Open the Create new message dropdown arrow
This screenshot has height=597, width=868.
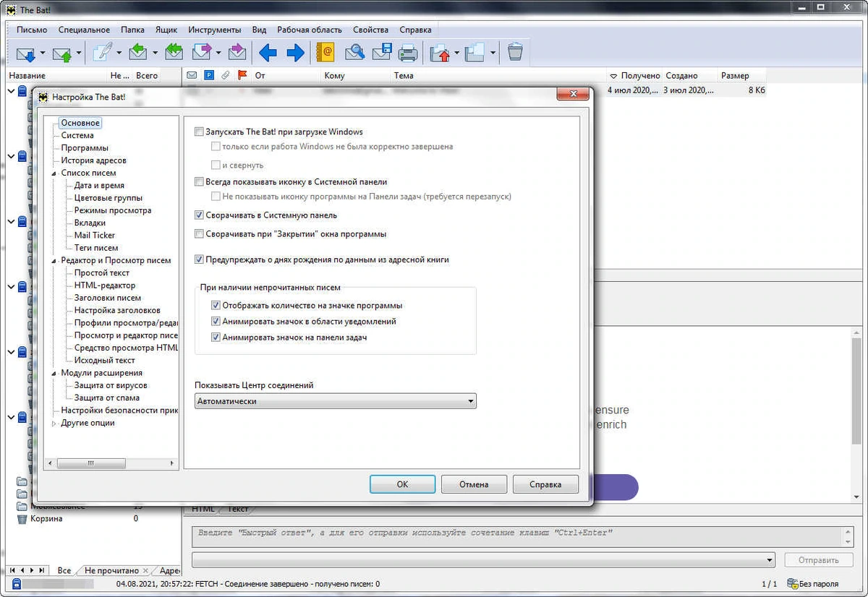[x=119, y=53]
